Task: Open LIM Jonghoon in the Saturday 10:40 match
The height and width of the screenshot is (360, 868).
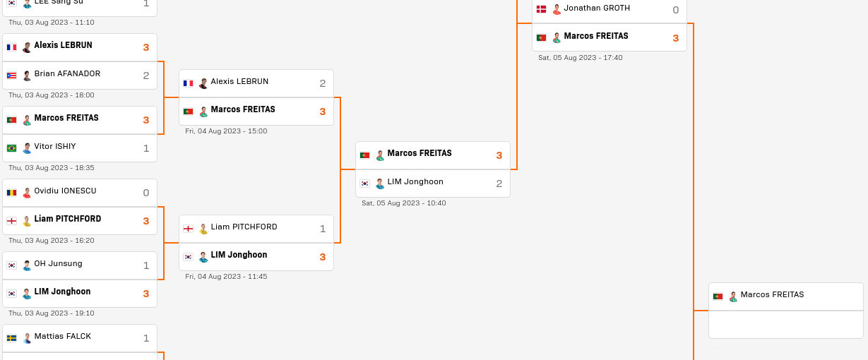Action: [415, 182]
